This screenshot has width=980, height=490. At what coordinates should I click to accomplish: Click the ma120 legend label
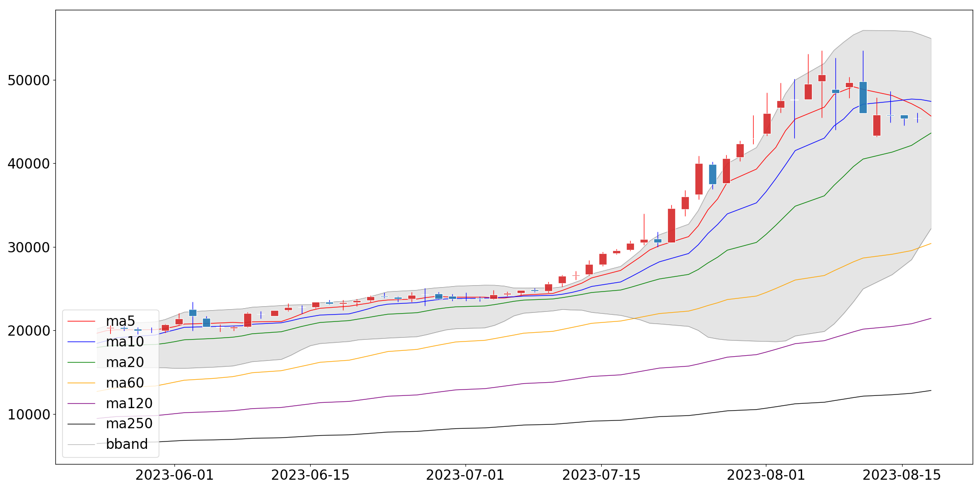pos(129,403)
